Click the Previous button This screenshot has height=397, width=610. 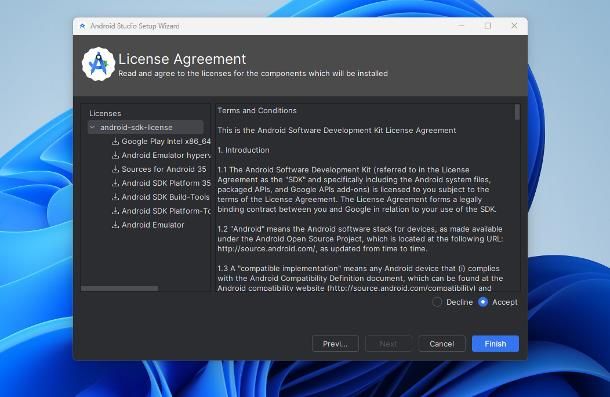coord(335,344)
